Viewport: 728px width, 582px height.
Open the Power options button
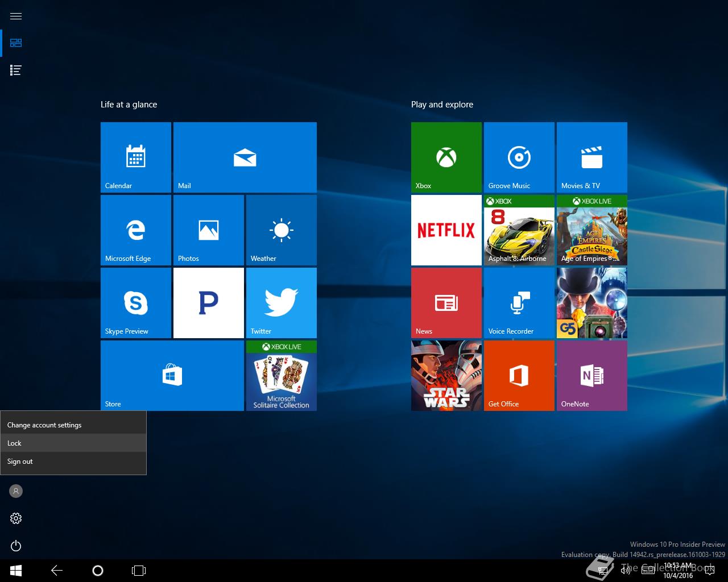(16, 546)
